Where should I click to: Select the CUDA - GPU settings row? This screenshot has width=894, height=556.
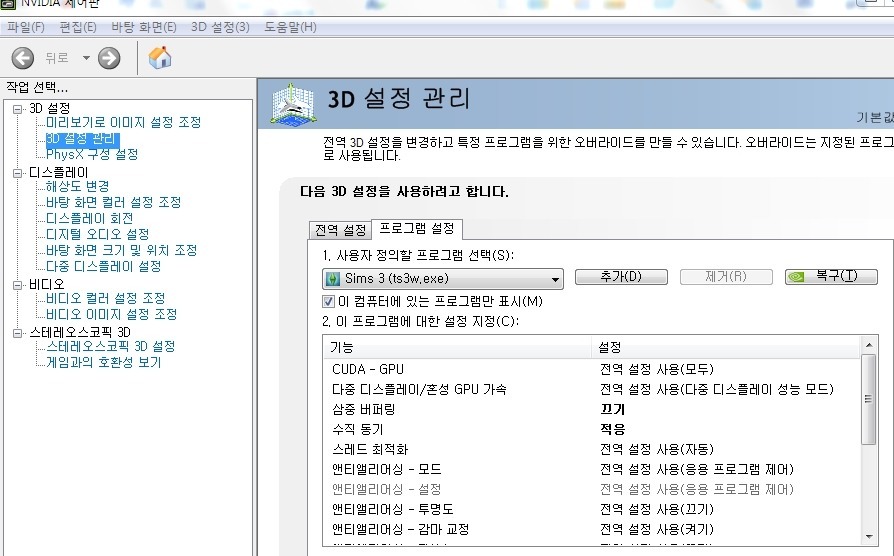coord(592,370)
